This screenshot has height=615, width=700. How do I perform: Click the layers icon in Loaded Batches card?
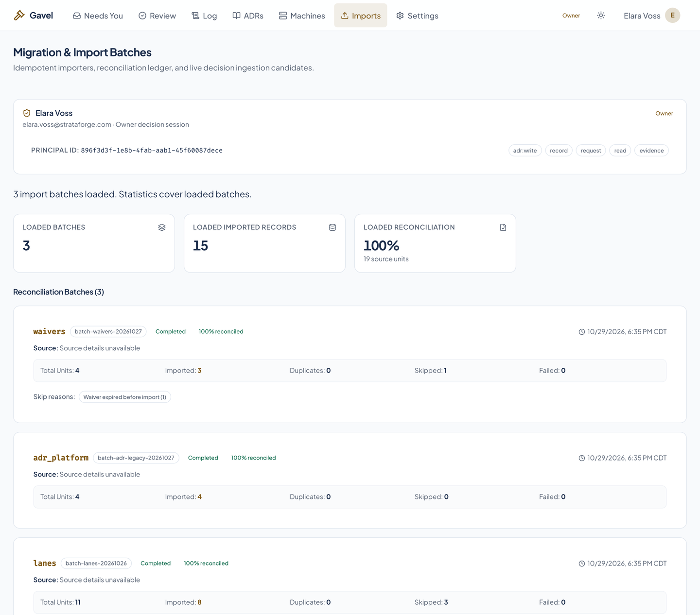(162, 227)
